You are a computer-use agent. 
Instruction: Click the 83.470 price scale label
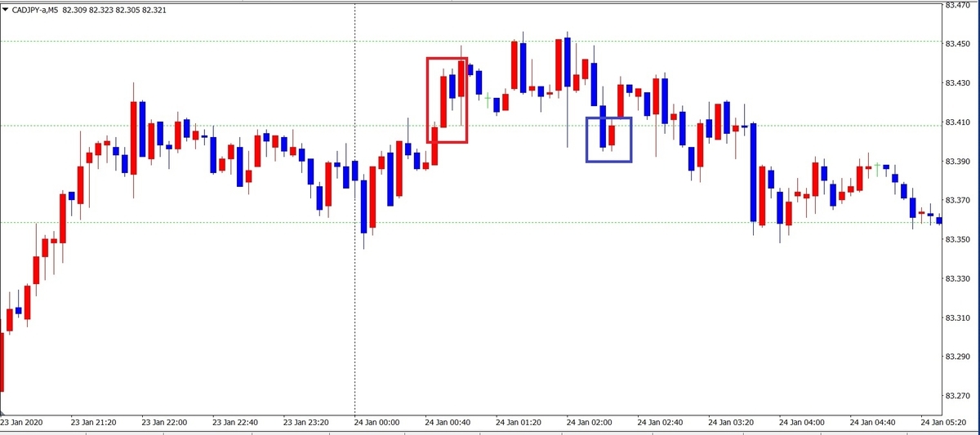(x=957, y=5)
